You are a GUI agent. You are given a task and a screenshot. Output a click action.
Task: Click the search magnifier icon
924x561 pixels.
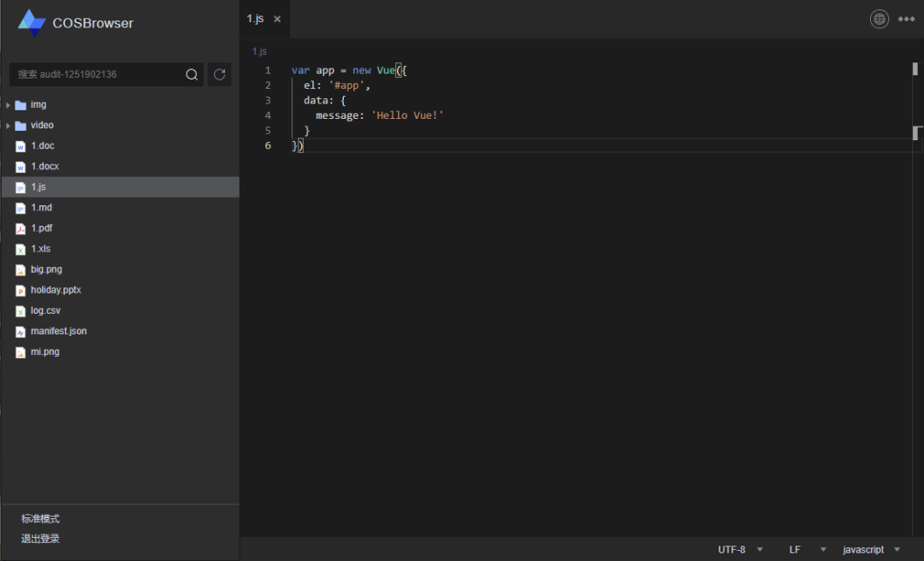[x=192, y=74]
